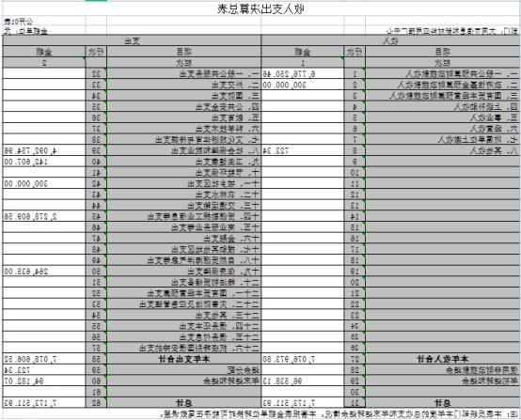521x420 pixels.
Task: Click '二、政府性基金预算财政拨款收入' cell
Action: (x=443, y=85)
